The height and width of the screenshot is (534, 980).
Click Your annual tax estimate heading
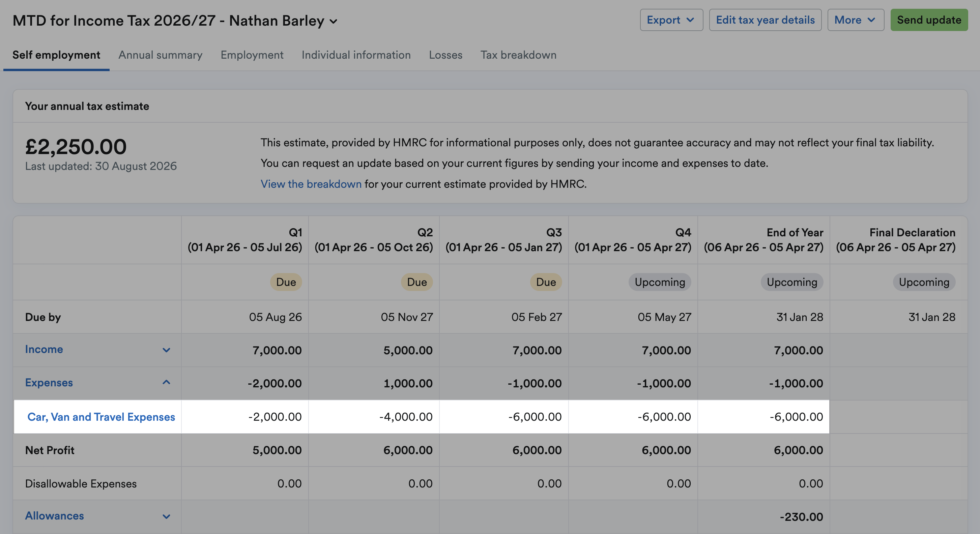(x=87, y=106)
